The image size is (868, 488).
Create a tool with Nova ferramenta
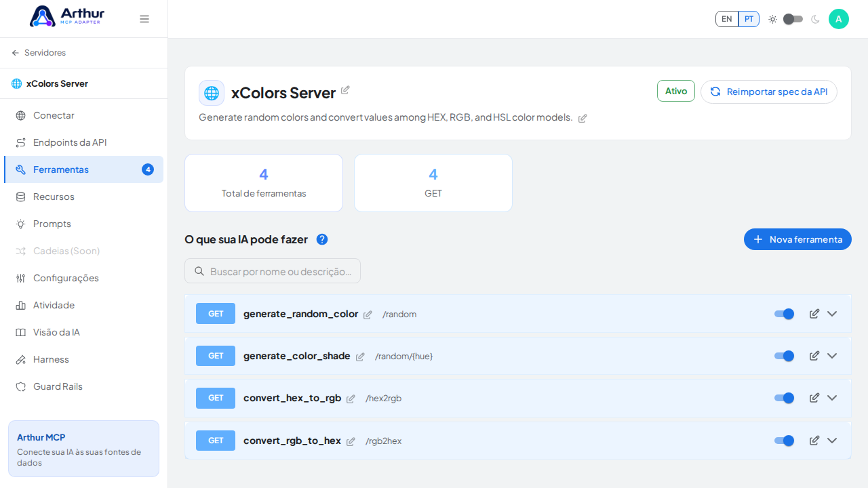(x=797, y=239)
